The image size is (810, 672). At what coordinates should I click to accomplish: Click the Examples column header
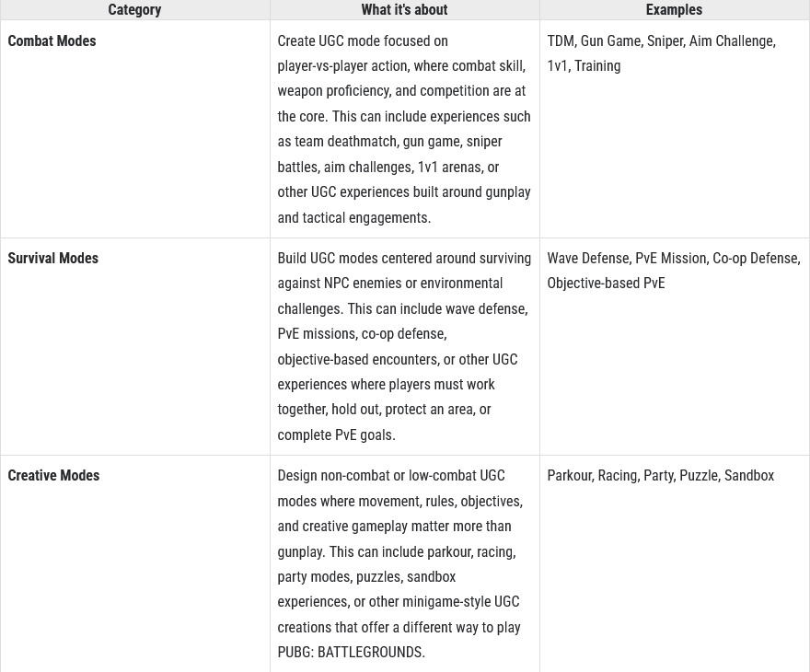(674, 10)
